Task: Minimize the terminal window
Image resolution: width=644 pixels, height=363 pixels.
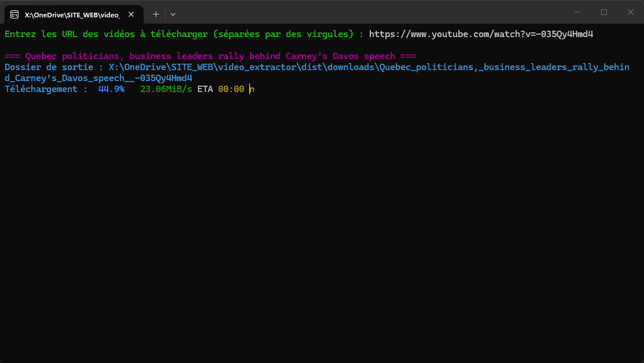Action: point(577,12)
